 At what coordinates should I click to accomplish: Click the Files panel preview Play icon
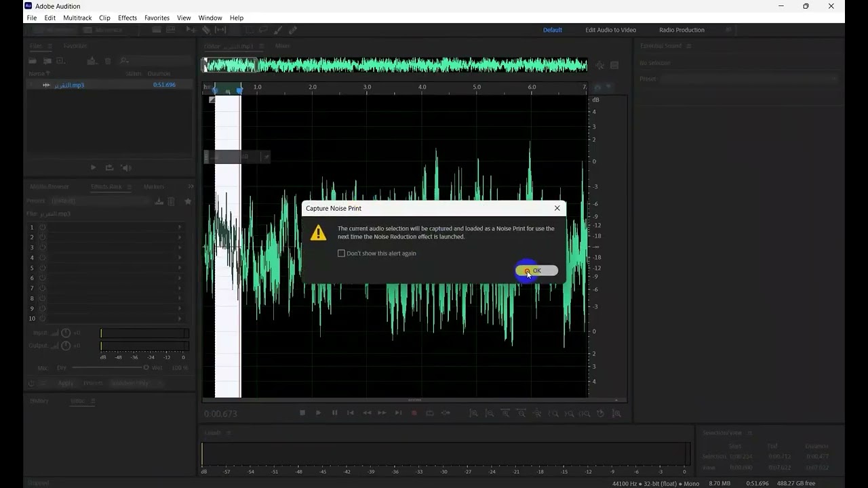(x=94, y=167)
